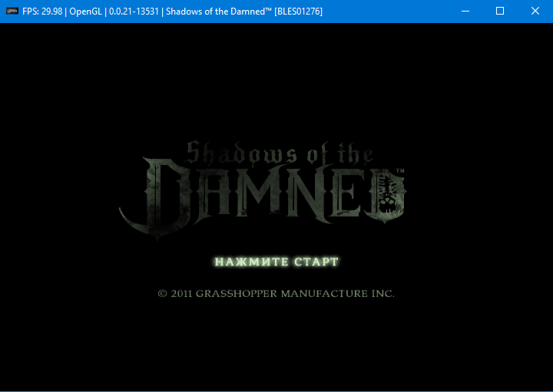Click the BLES01276 serial in the title bar
This screenshot has width=553, height=392.
coord(298,12)
